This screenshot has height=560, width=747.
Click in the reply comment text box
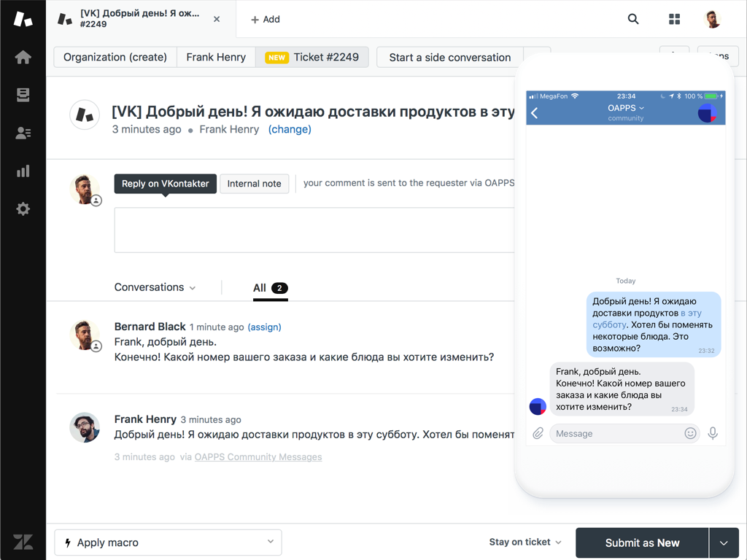click(x=314, y=230)
